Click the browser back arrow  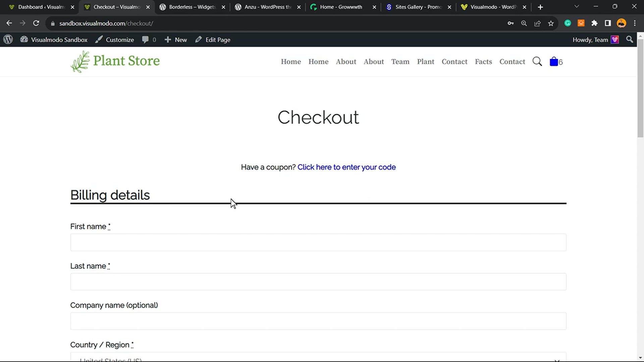(9, 23)
